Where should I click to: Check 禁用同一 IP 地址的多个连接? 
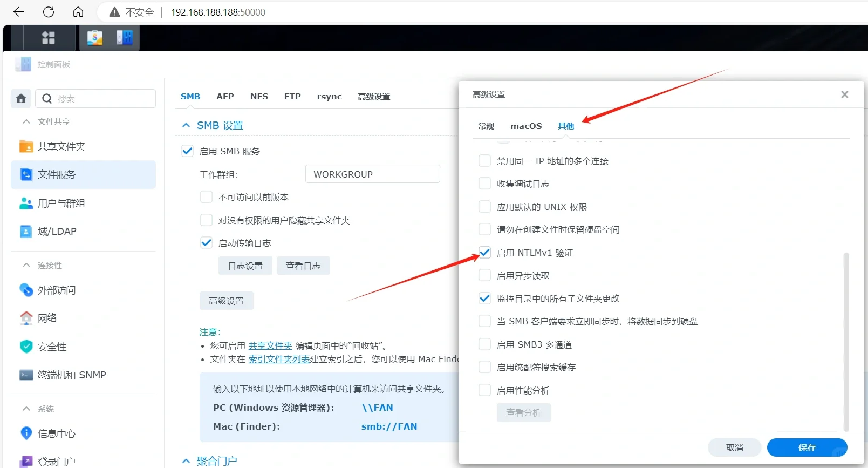click(484, 161)
